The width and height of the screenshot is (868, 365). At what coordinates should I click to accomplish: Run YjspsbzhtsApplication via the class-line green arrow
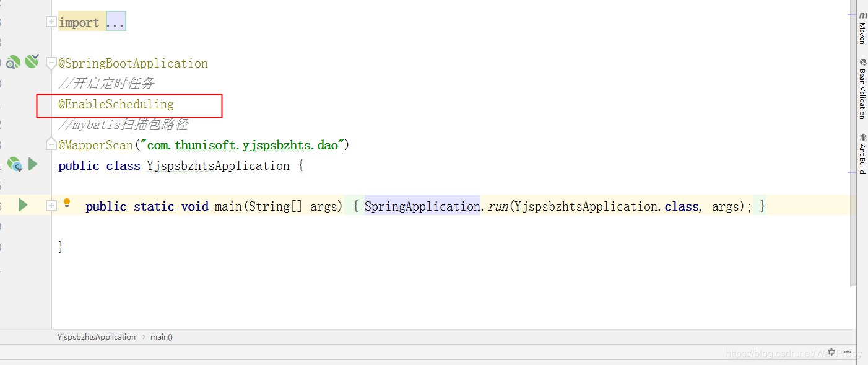[x=33, y=164]
